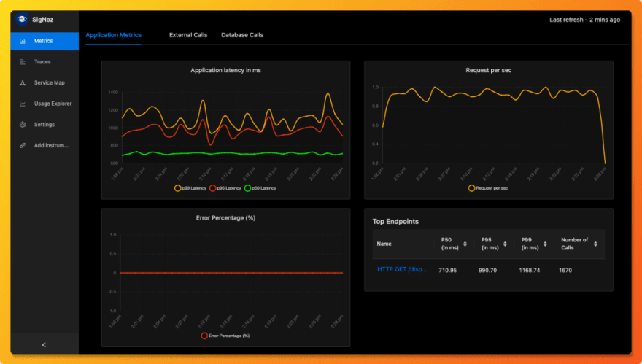This screenshot has height=364, width=642.
Task: Click the Service Map icon
Action: point(23,82)
